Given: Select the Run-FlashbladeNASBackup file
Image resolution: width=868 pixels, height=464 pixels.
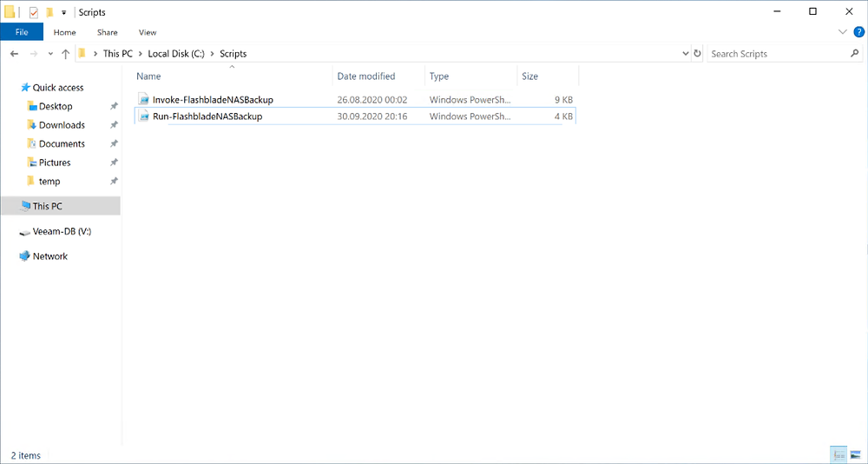Looking at the screenshot, I should [x=207, y=116].
